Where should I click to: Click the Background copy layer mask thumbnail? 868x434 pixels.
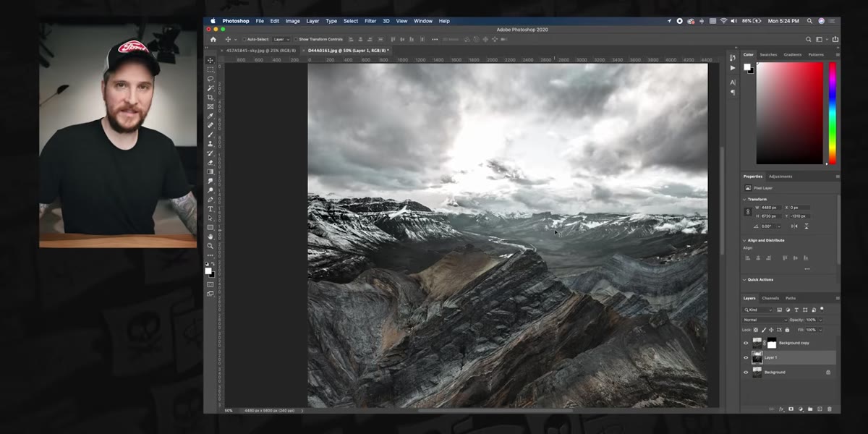pos(772,343)
